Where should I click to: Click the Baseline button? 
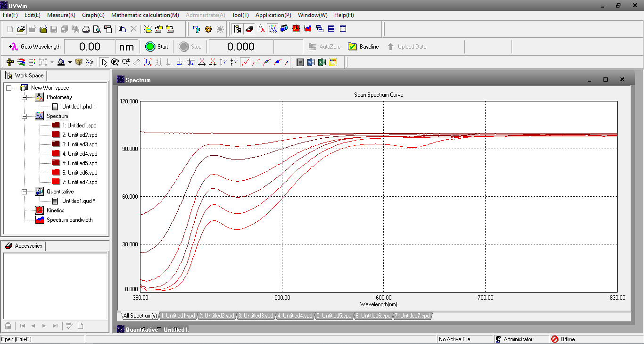click(363, 47)
